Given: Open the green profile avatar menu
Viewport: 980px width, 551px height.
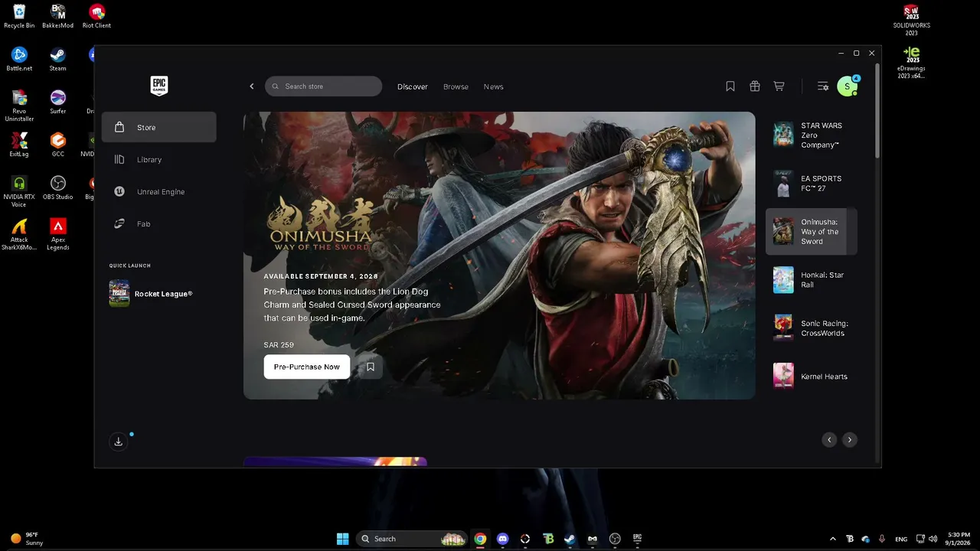Looking at the screenshot, I should point(847,86).
